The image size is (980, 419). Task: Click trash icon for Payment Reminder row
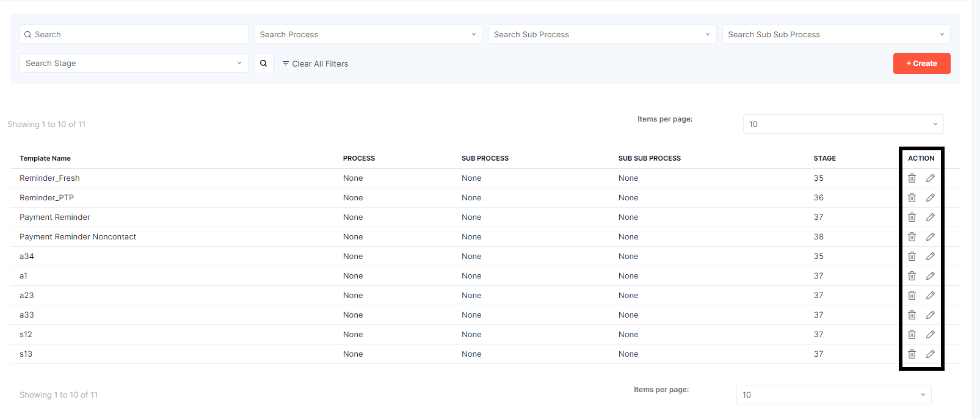pos(912,217)
